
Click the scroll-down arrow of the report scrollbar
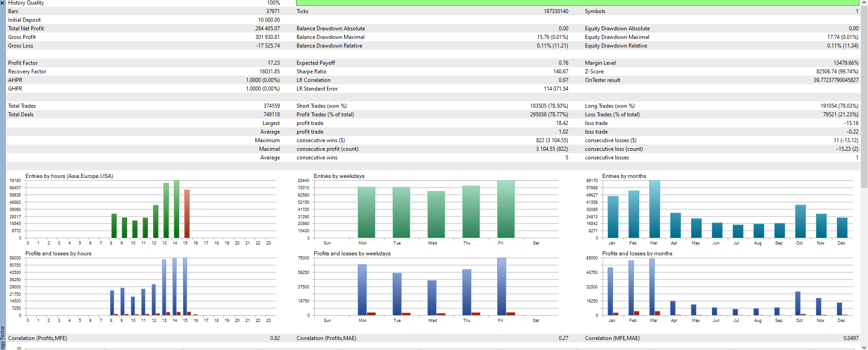coord(864,346)
